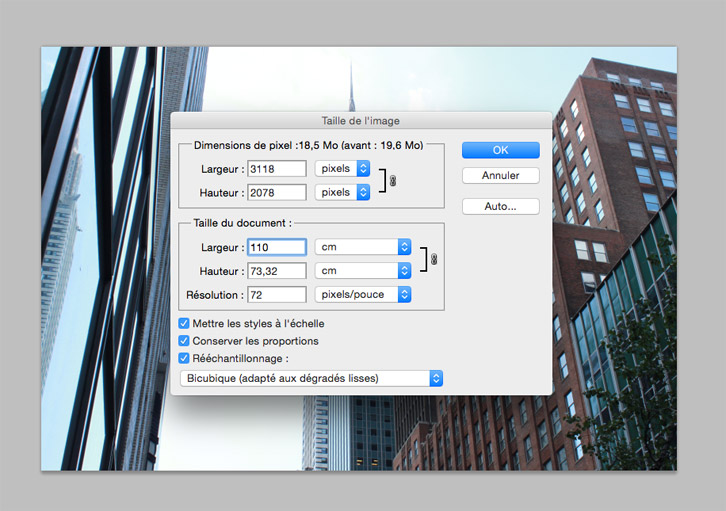Confirm the dialog with OK
726x511 pixels.
[500, 150]
